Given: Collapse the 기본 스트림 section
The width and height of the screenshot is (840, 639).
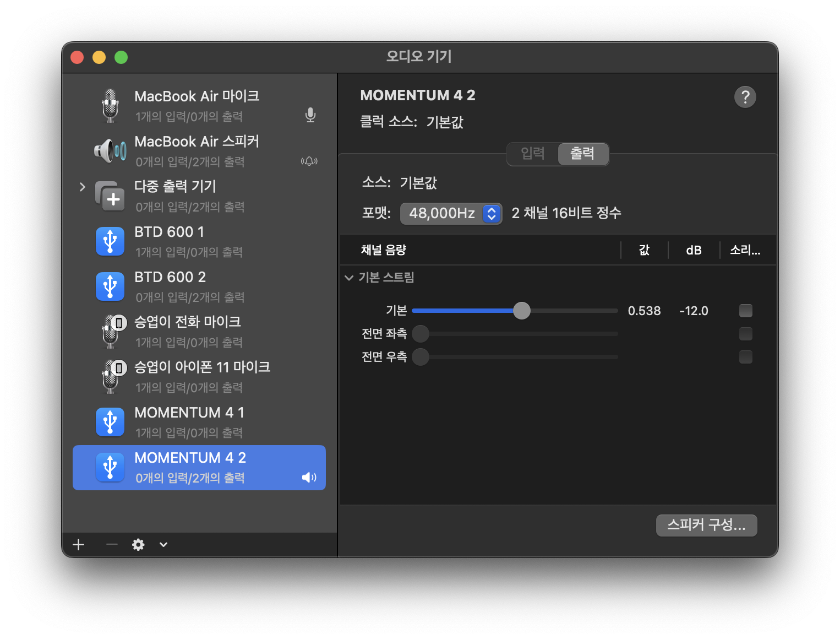Looking at the screenshot, I should (x=349, y=278).
